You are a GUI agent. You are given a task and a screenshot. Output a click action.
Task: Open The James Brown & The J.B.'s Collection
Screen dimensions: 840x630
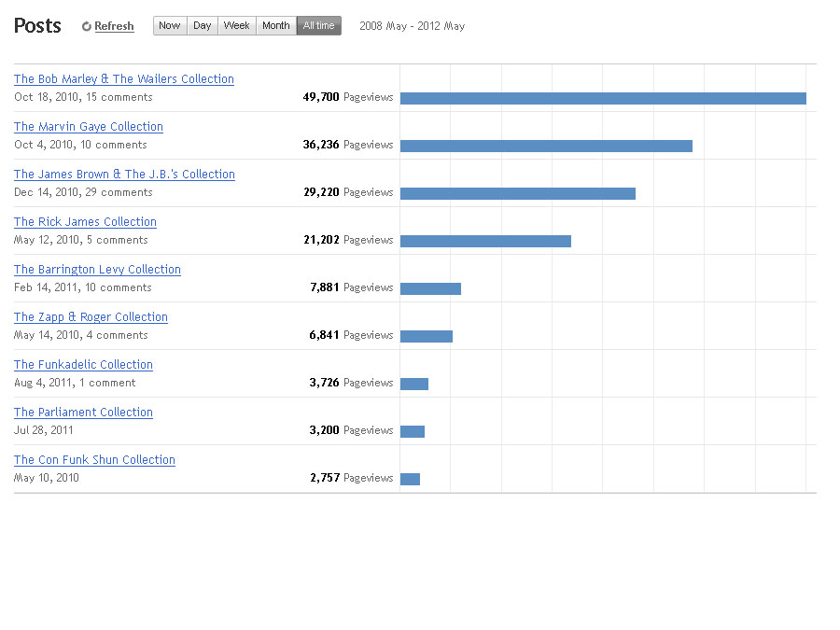[124, 175]
